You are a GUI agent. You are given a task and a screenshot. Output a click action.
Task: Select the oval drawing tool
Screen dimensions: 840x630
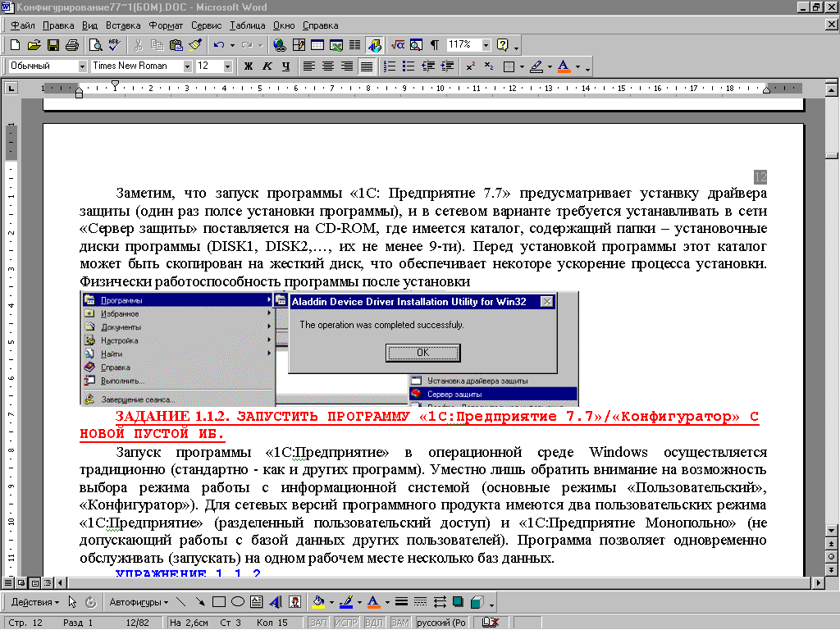click(237, 602)
